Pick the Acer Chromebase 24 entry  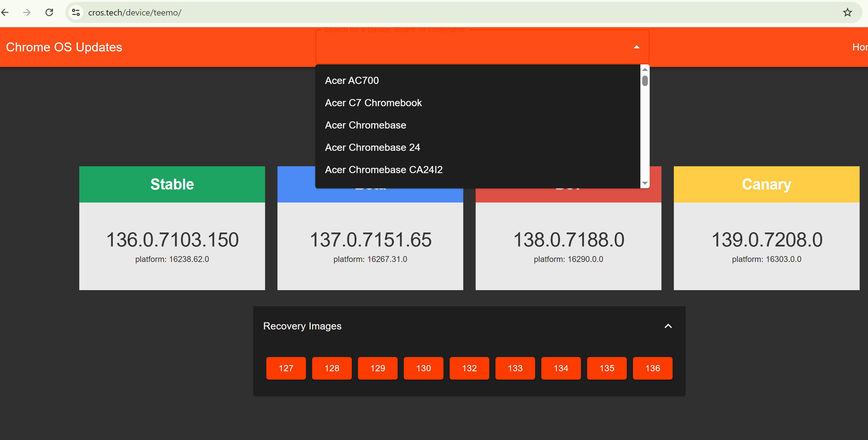coord(478,147)
